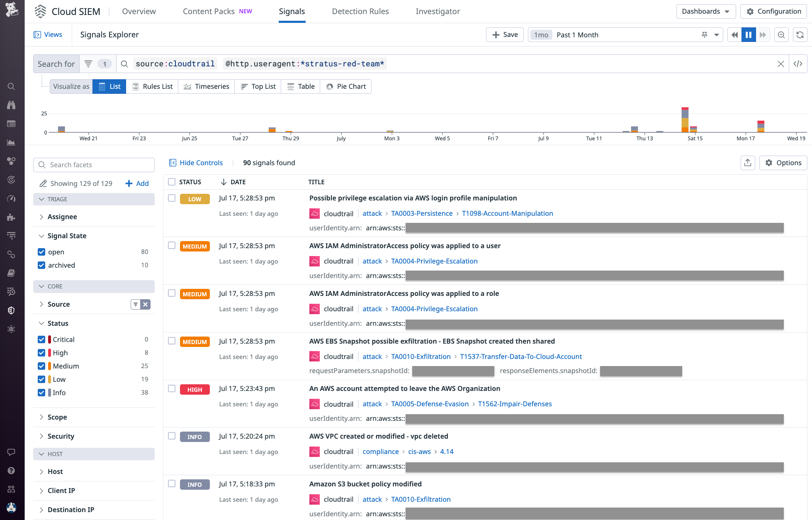
Task: Switch to the Detection Rules tab
Action: (x=360, y=11)
